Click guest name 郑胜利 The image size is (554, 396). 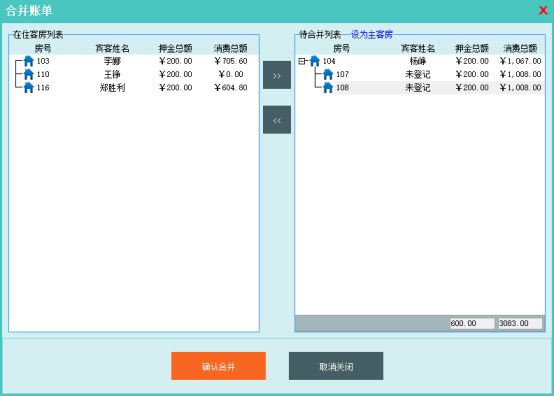[112, 88]
